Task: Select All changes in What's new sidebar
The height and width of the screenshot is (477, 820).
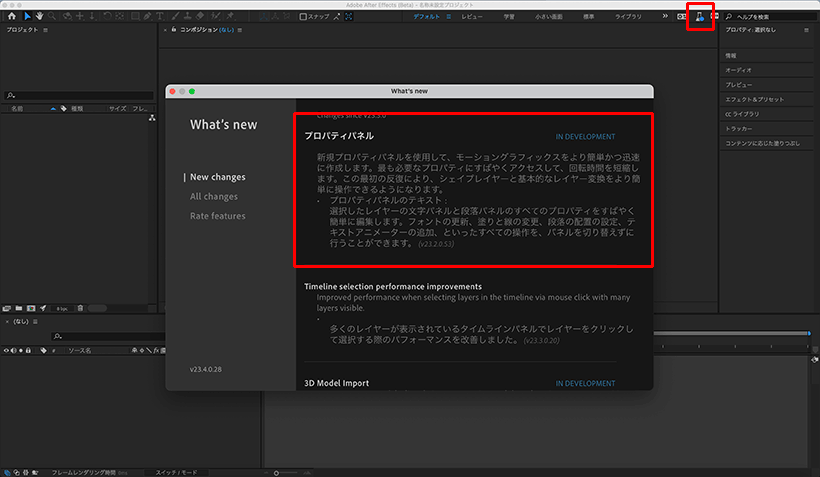Action: pyautogui.click(x=214, y=196)
